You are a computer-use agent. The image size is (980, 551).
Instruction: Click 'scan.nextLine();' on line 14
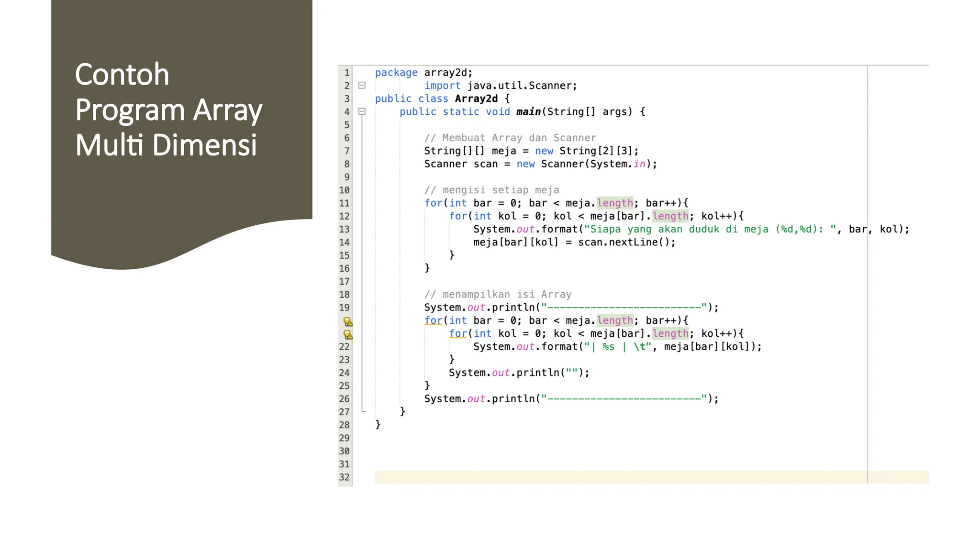click(x=627, y=242)
